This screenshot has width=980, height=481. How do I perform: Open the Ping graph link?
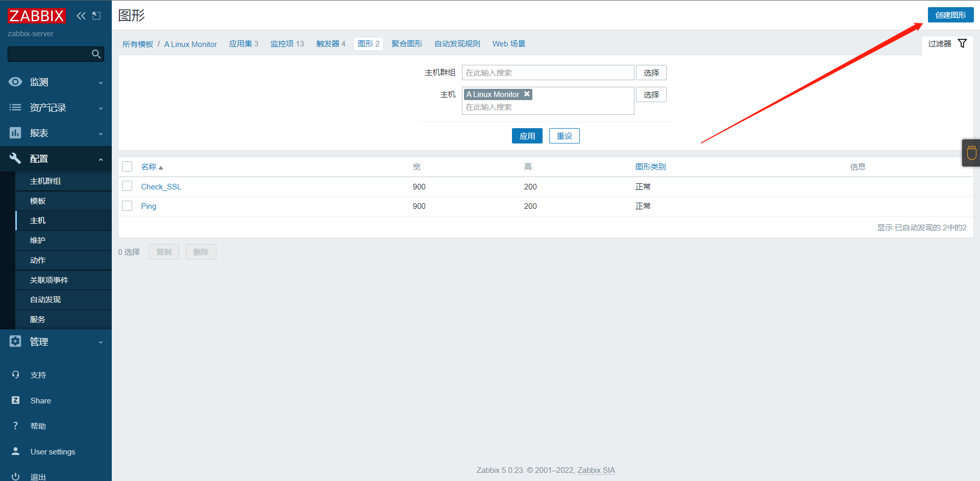(x=149, y=206)
